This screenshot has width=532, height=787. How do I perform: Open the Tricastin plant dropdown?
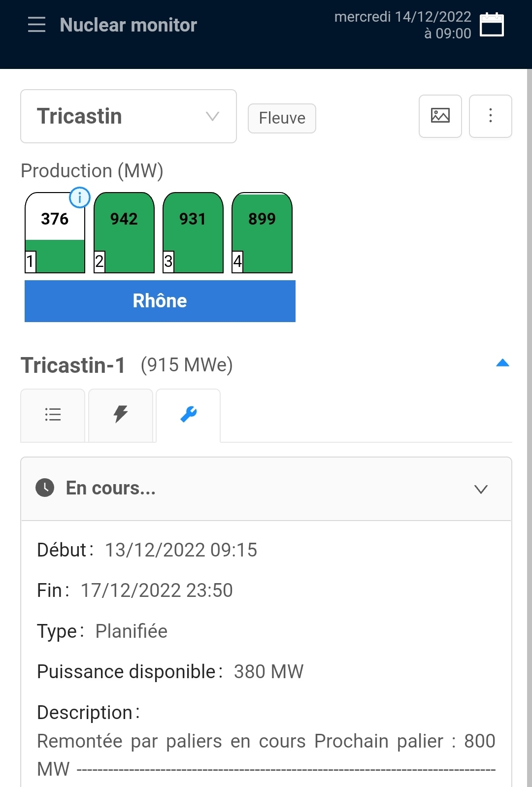[128, 116]
